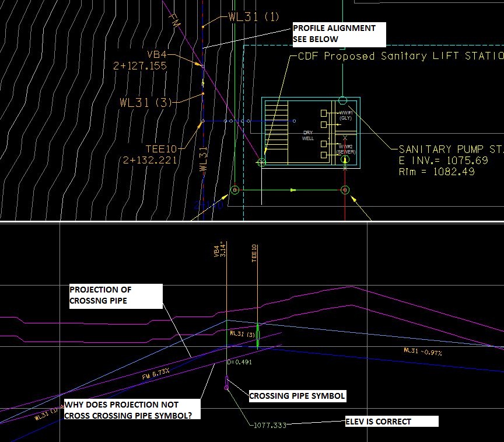The image size is (504, 442).
Task: Select the square structure symbol on green pipe
Action: click(236, 189)
